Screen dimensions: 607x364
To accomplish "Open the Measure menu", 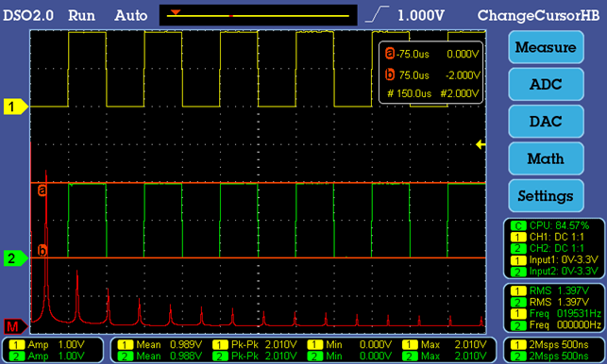I will coord(546,47).
